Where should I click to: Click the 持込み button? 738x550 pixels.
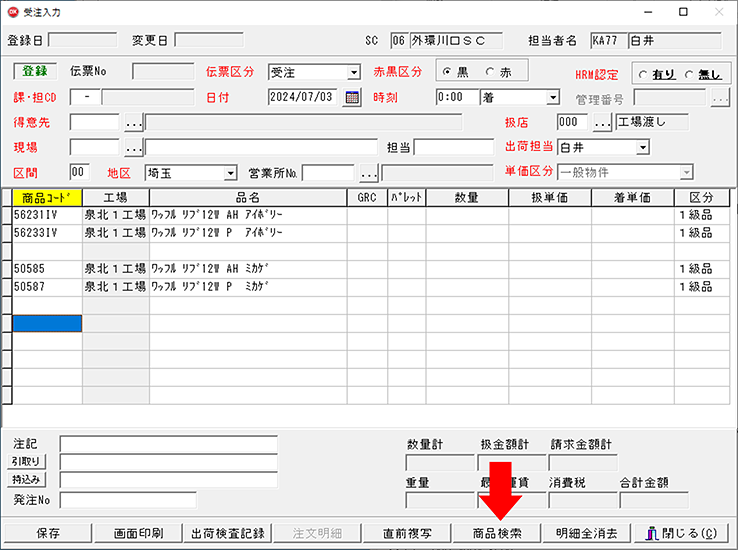(x=26, y=479)
